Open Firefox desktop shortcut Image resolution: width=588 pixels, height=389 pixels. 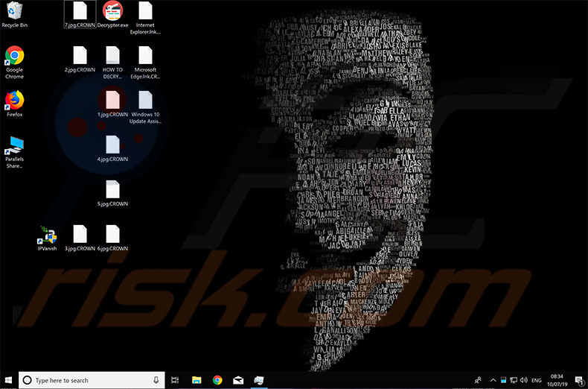(15, 104)
